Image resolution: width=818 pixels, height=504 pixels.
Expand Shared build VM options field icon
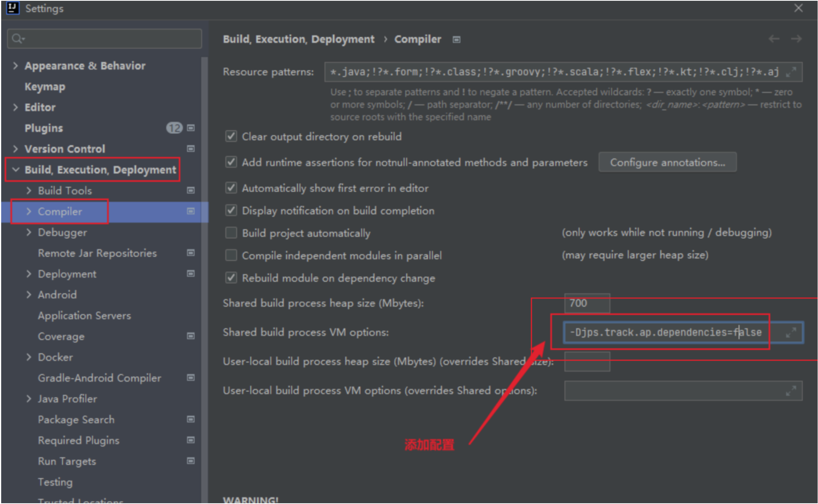[791, 333]
